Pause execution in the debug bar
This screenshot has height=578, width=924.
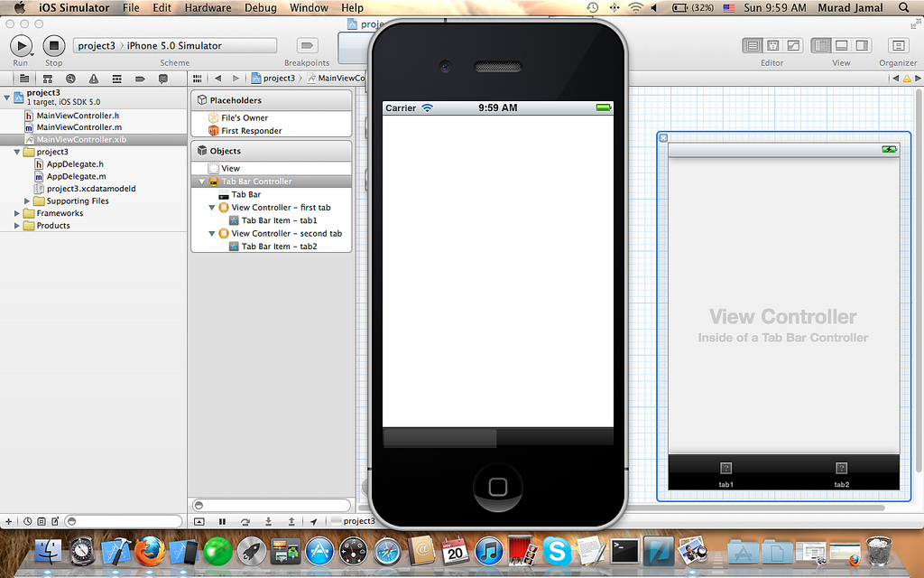coord(223,521)
